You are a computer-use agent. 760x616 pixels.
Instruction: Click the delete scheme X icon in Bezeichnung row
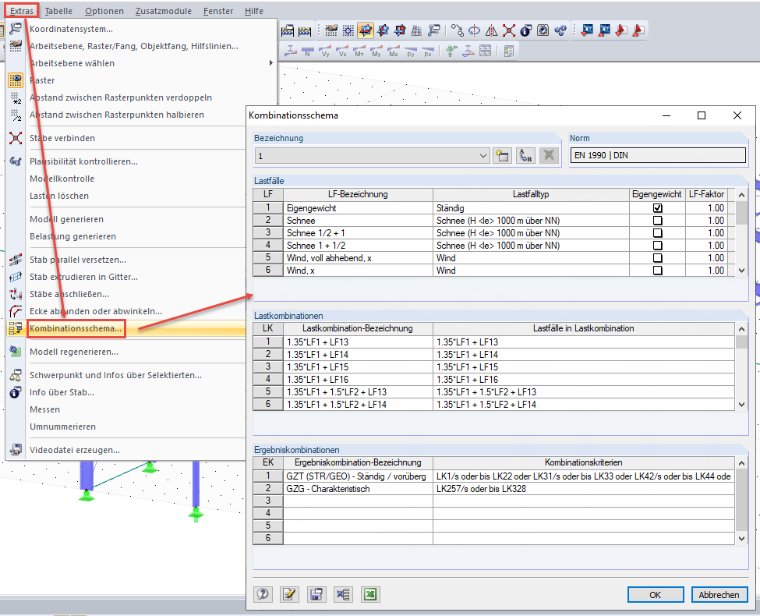pyautogui.click(x=549, y=156)
